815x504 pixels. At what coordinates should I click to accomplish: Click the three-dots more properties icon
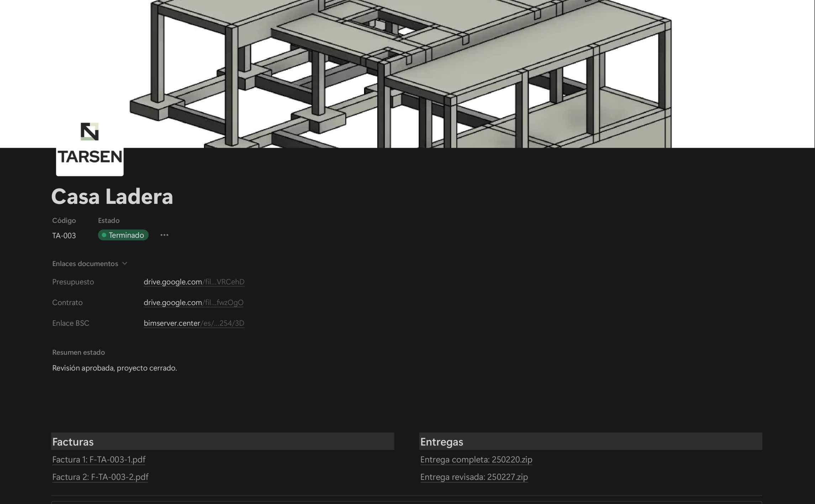[x=164, y=235]
